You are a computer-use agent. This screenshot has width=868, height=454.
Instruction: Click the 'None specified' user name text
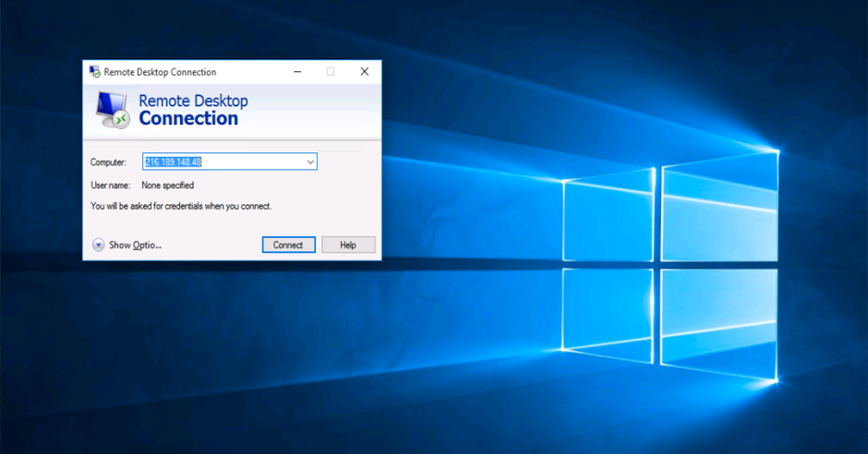(168, 185)
